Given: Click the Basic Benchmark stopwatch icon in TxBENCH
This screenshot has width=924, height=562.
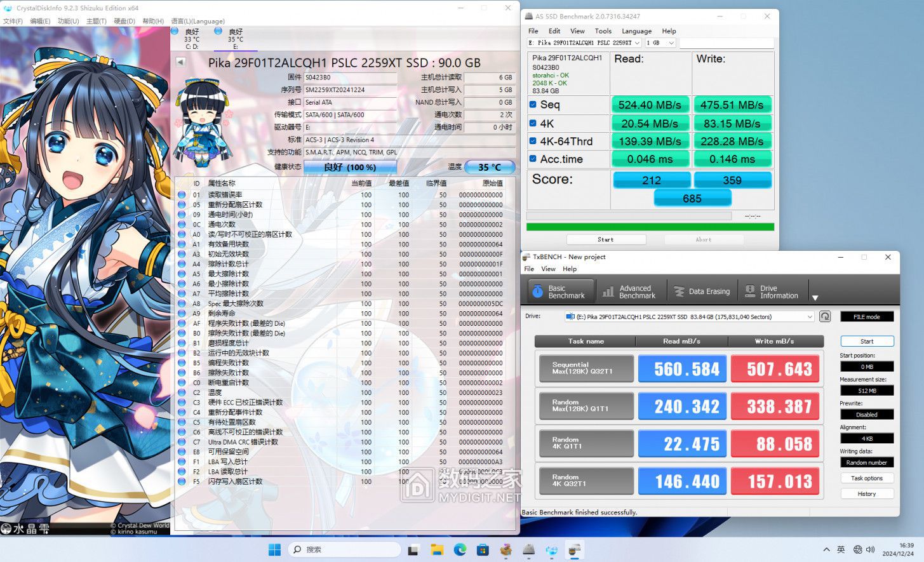Looking at the screenshot, I should [x=538, y=291].
